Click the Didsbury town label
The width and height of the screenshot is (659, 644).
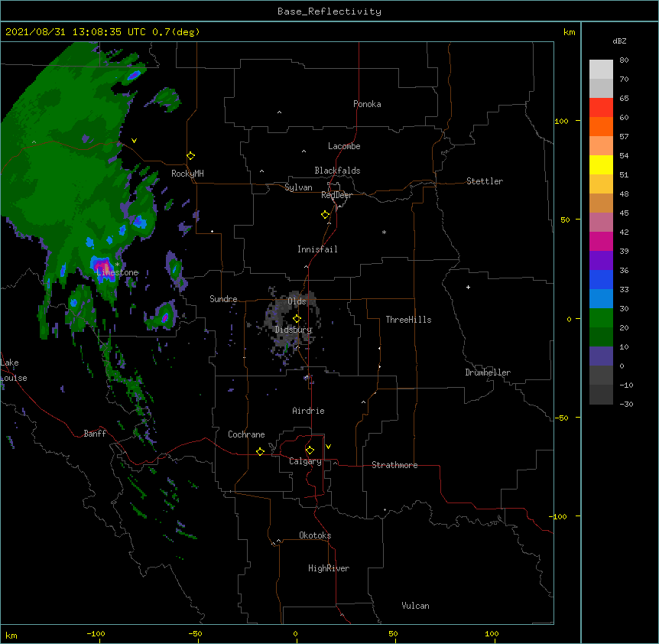point(294,330)
